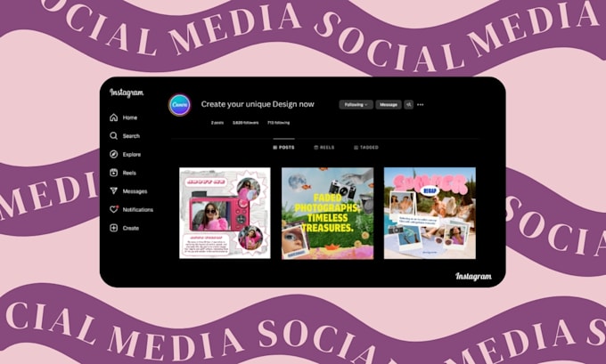Open the Messages paper-plane icon
The height and width of the screenshot is (364, 606).
pos(114,191)
